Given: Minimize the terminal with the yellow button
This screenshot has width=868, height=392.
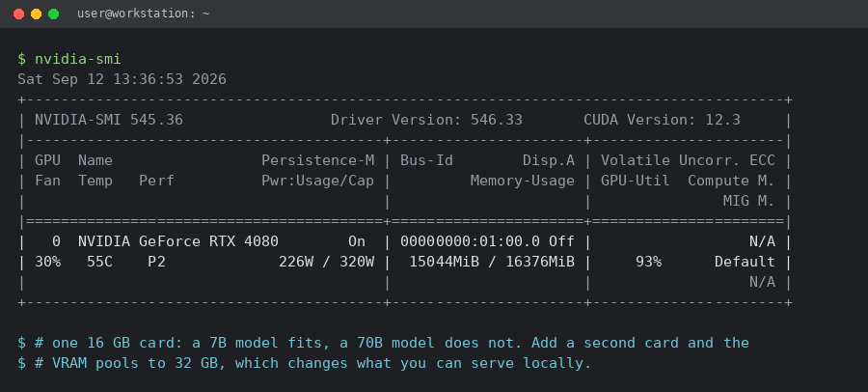Looking at the screenshot, I should (36, 14).
